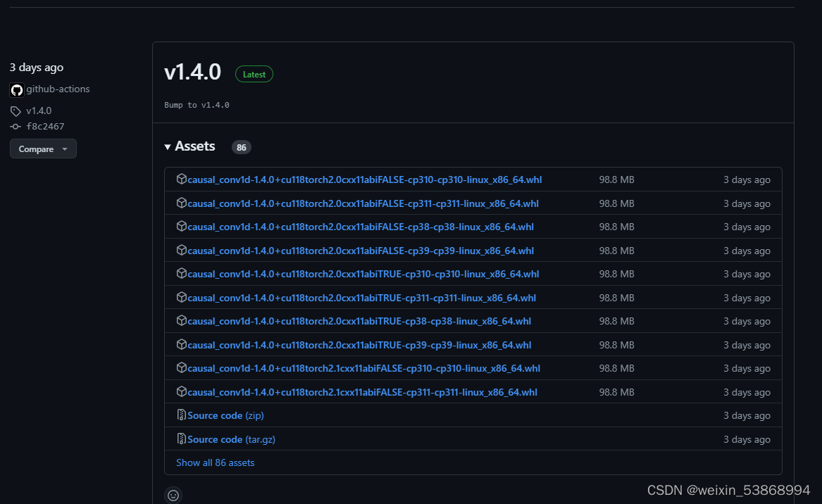Click the 86 assets count badge
Screen dimensions: 822x504
coord(241,147)
